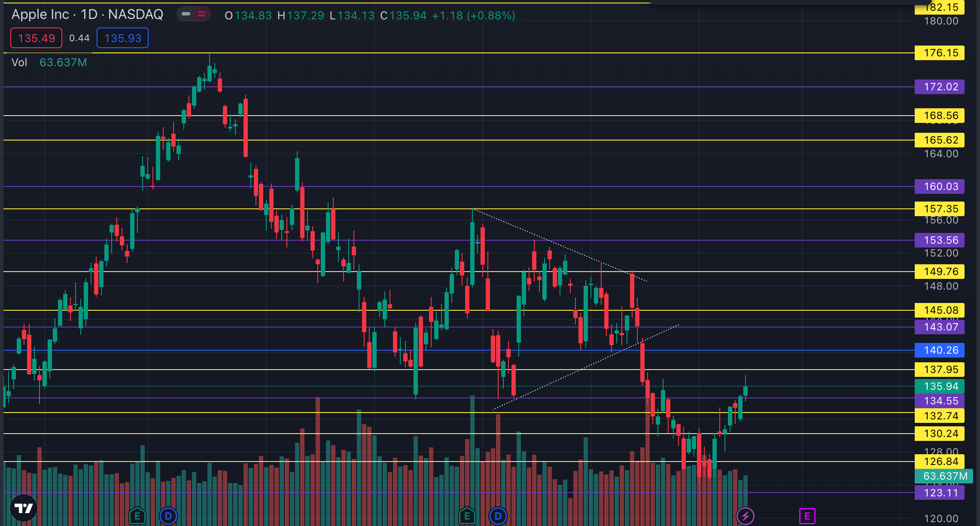Select the 134.55 purple price label
Screen dimensions: 980x526
coord(940,401)
